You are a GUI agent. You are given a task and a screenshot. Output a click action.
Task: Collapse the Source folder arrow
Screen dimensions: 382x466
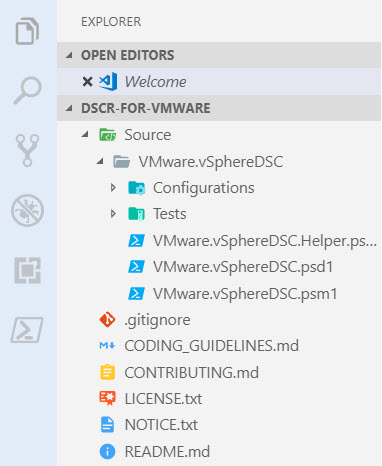coord(85,135)
